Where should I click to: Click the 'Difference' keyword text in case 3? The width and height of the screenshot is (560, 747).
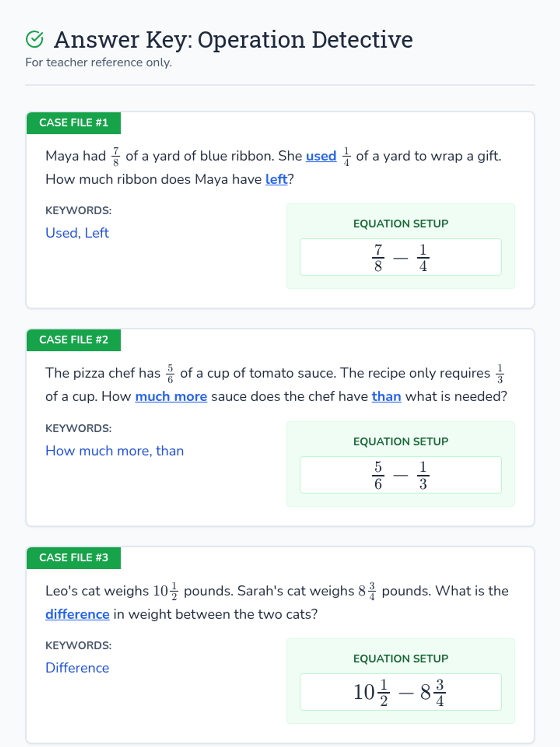77,668
